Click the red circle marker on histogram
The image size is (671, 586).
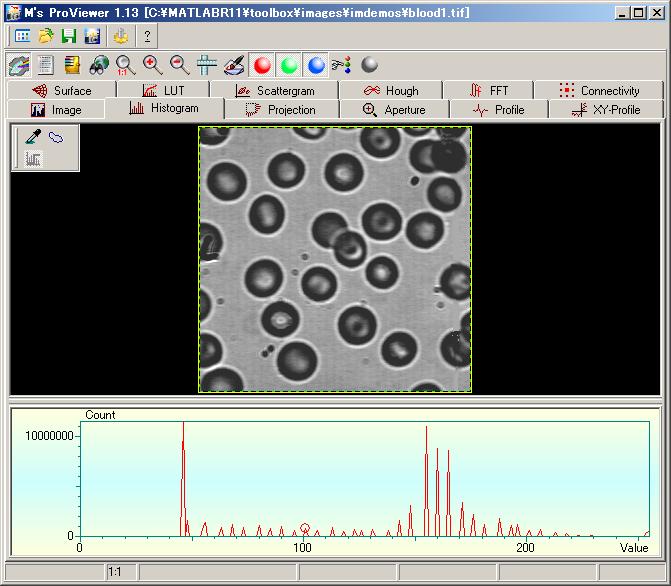pyautogui.click(x=305, y=528)
